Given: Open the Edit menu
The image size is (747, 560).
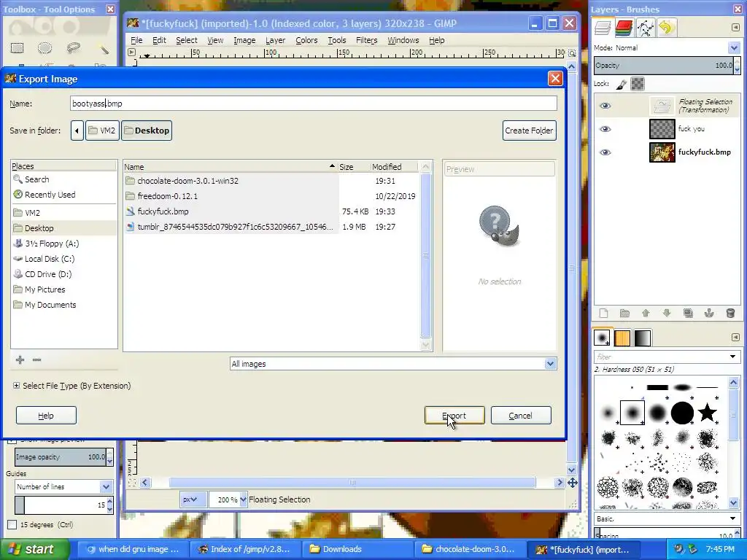Looking at the screenshot, I should pyautogui.click(x=159, y=41).
